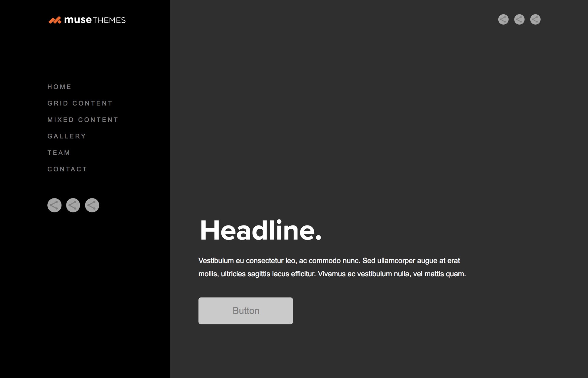Click the second share icon in sidebar
Image resolution: width=588 pixels, height=378 pixels.
click(x=73, y=205)
